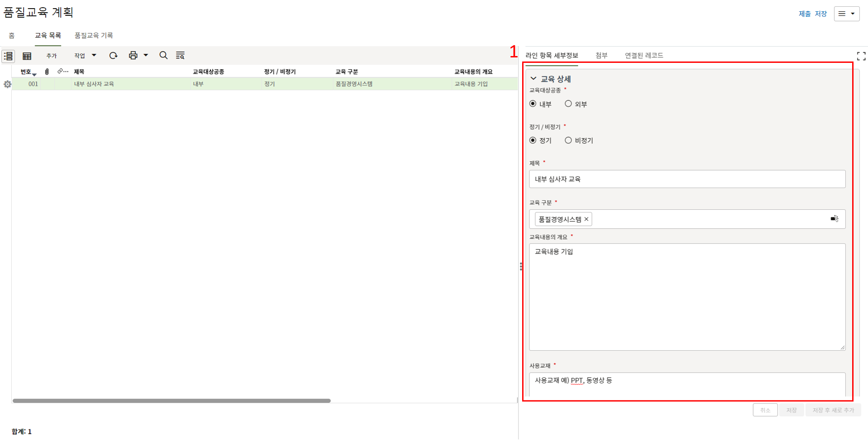Expand detail panel to full screen
The width and height of the screenshot is (868, 443).
pos(861,56)
